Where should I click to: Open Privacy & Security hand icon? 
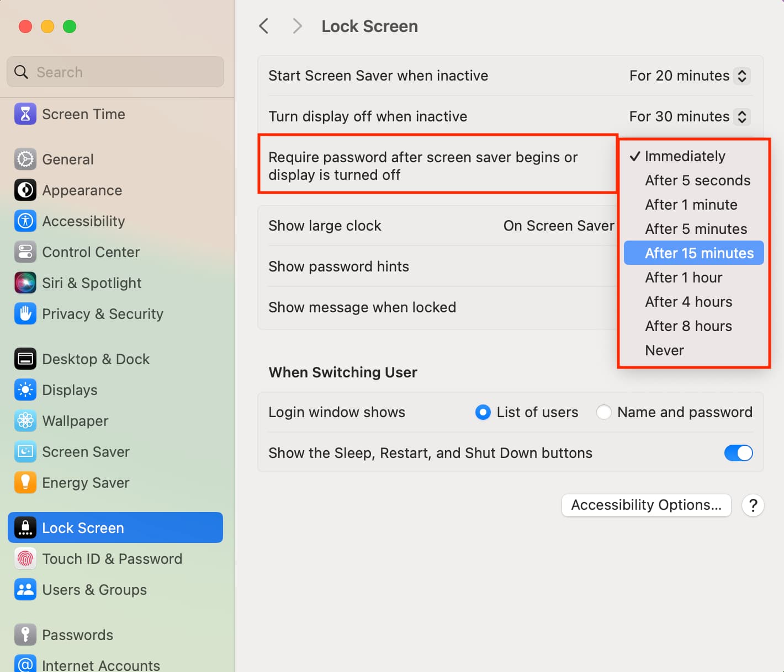25,314
